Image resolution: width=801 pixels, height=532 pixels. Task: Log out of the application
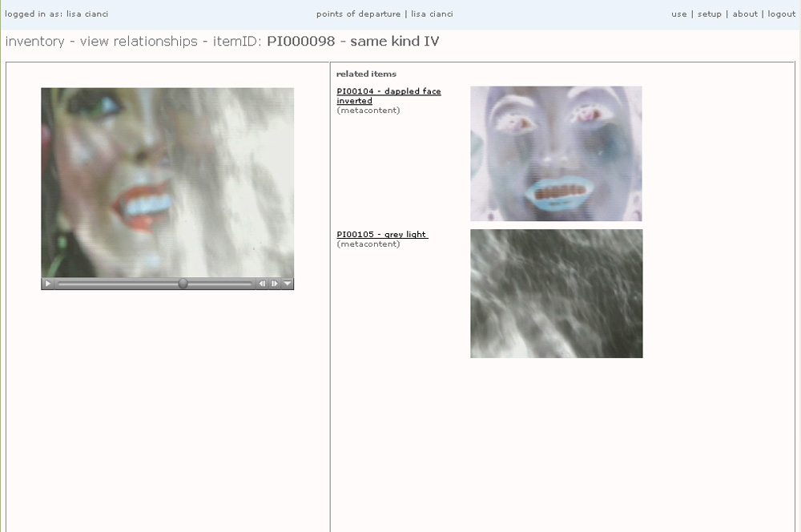(782, 14)
